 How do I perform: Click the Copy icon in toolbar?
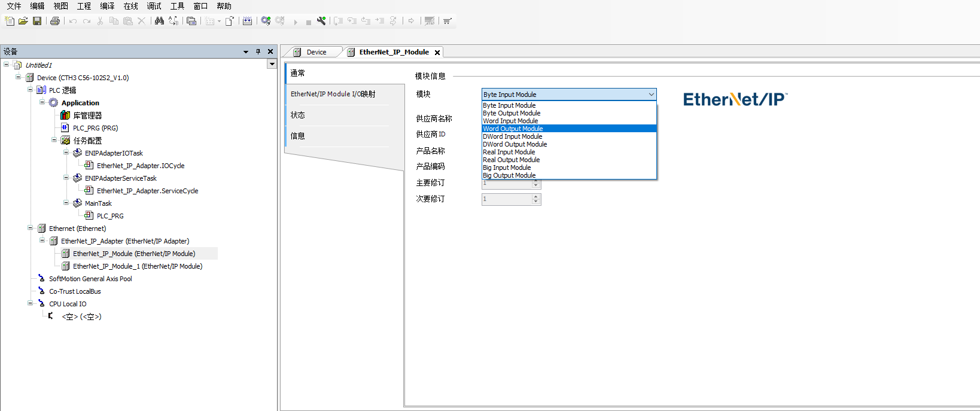114,21
